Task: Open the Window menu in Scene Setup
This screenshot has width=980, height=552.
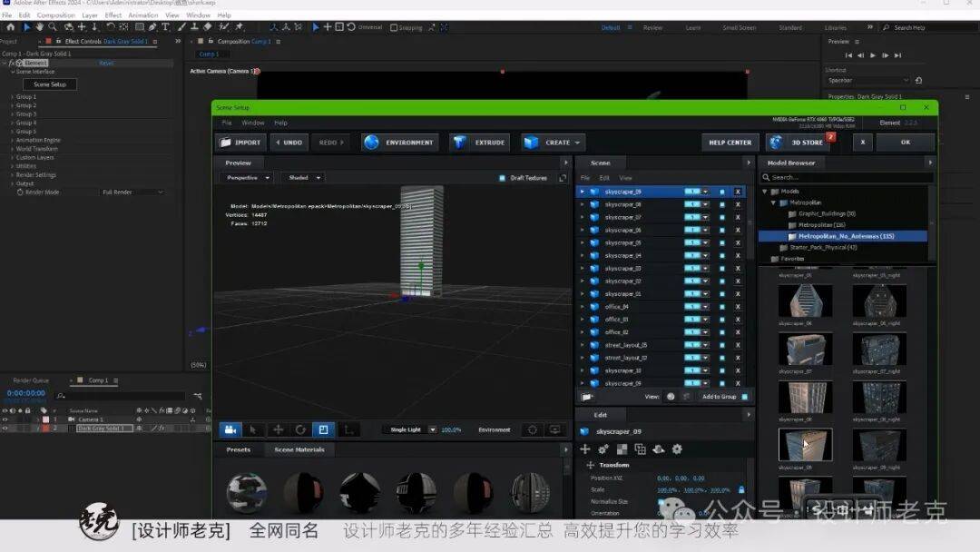Action: [x=252, y=123]
